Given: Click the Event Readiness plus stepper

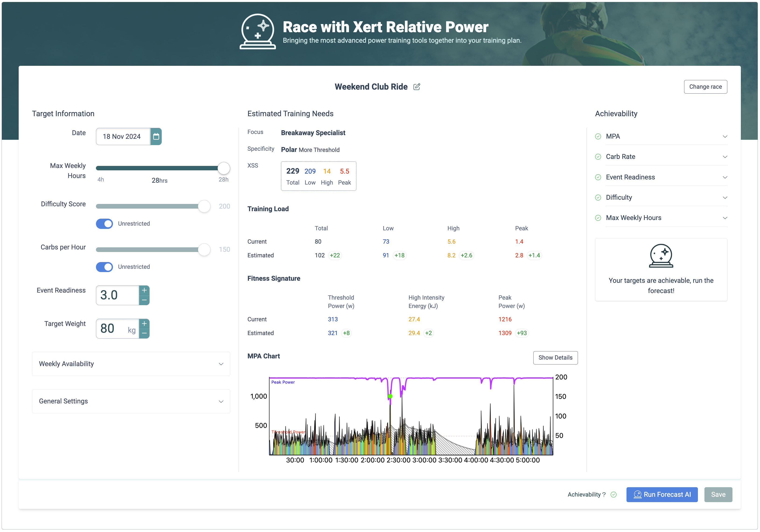Looking at the screenshot, I should point(144,290).
